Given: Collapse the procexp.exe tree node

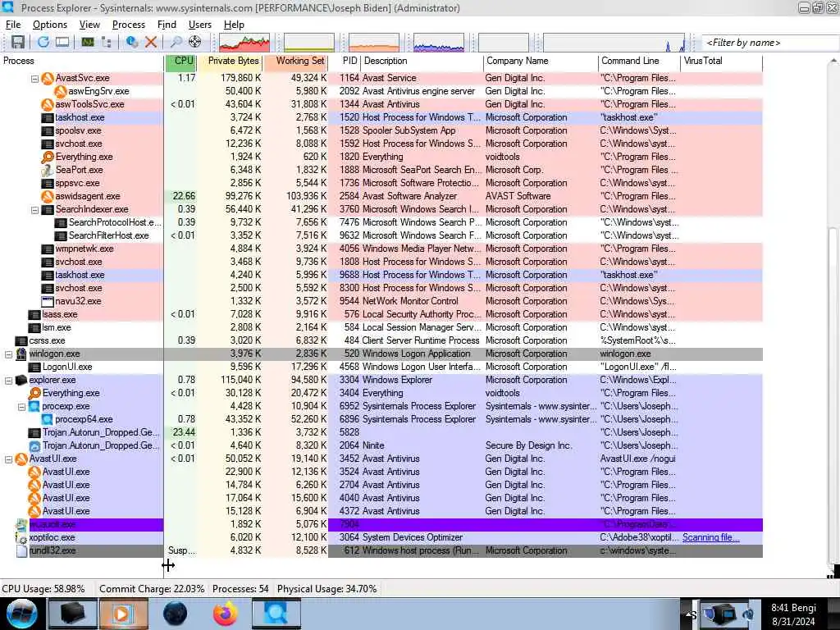Looking at the screenshot, I should tap(22, 407).
